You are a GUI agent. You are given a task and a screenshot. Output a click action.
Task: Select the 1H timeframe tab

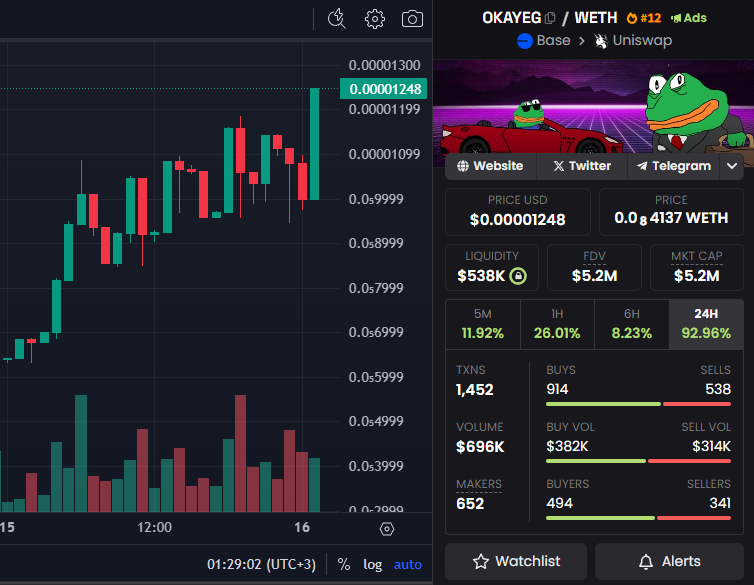[x=557, y=324]
